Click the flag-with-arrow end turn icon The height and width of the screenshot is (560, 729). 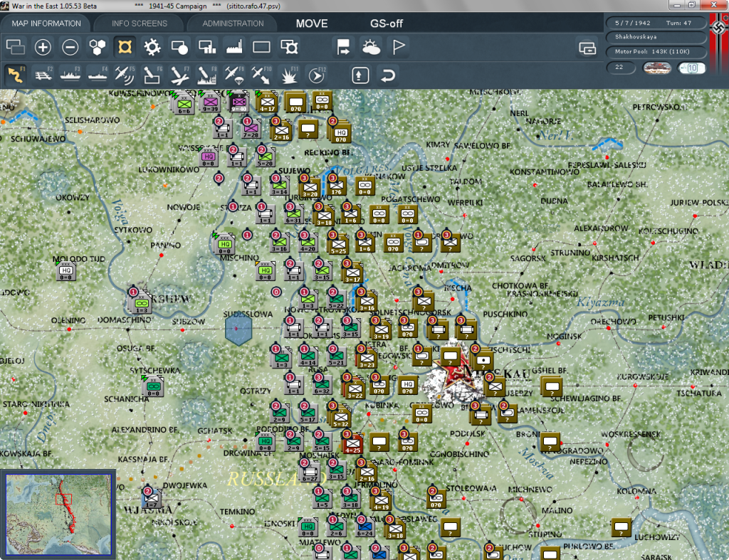click(344, 47)
